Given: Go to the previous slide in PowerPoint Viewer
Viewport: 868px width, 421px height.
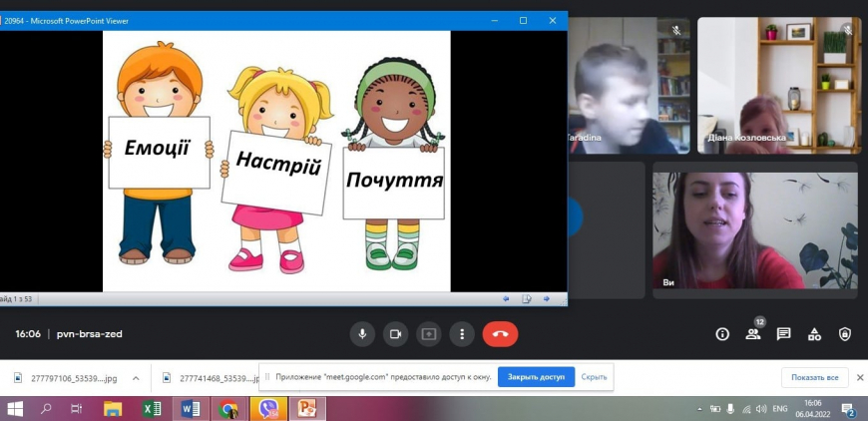Looking at the screenshot, I should [506, 298].
